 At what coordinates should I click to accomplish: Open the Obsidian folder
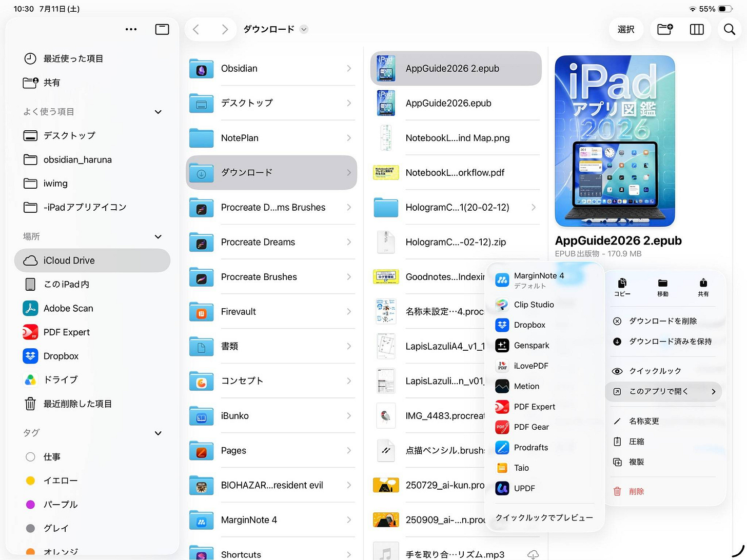[x=271, y=68]
